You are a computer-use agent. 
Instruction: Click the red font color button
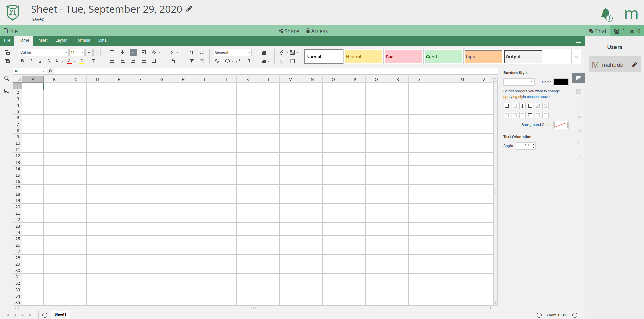(69, 61)
